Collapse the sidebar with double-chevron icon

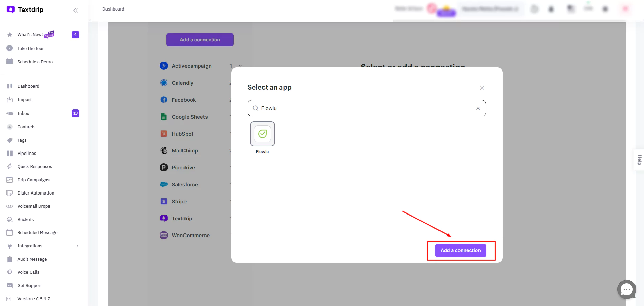(x=76, y=11)
